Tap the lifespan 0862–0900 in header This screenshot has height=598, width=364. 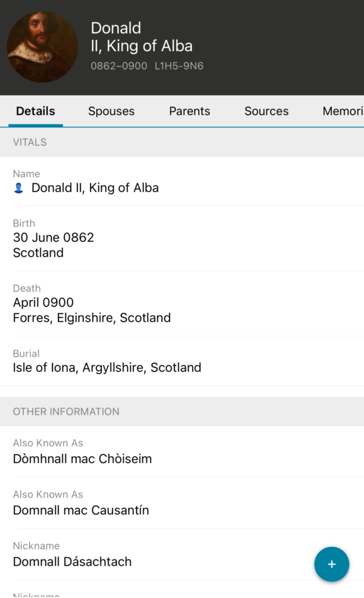(x=119, y=66)
